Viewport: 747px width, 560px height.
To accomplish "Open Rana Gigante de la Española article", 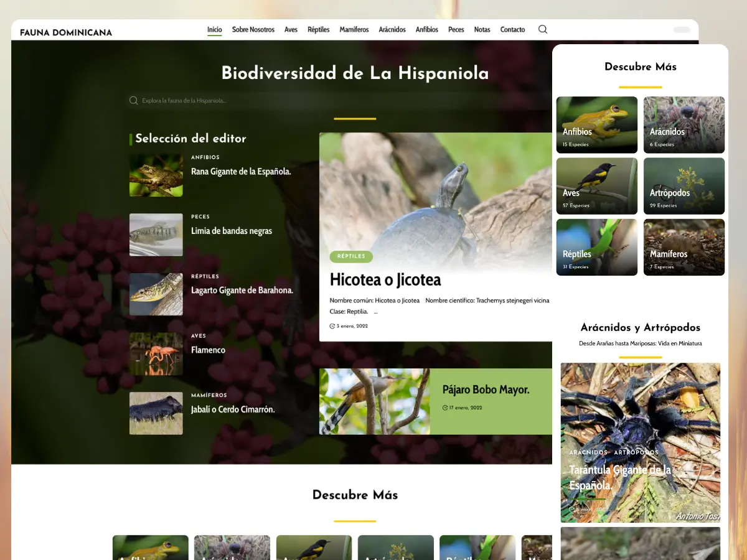I will click(241, 171).
